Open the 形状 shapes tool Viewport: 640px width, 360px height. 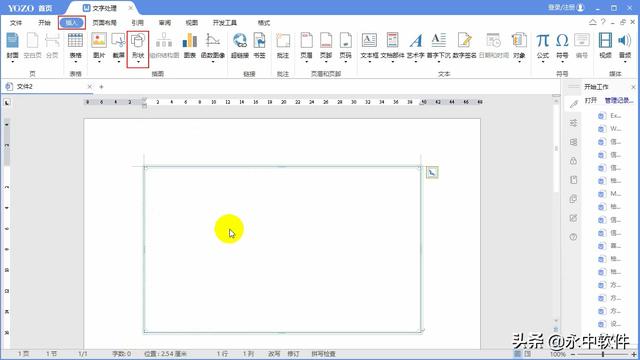[x=138, y=41]
